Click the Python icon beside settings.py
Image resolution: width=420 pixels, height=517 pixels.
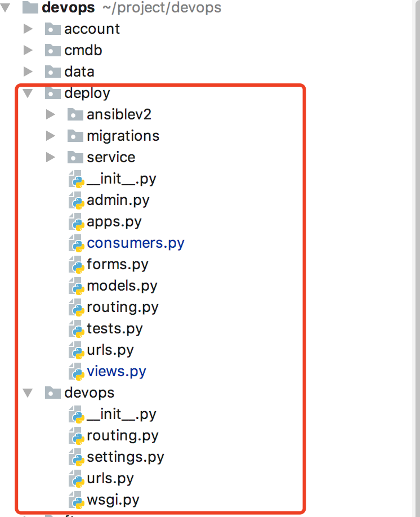tap(76, 457)
